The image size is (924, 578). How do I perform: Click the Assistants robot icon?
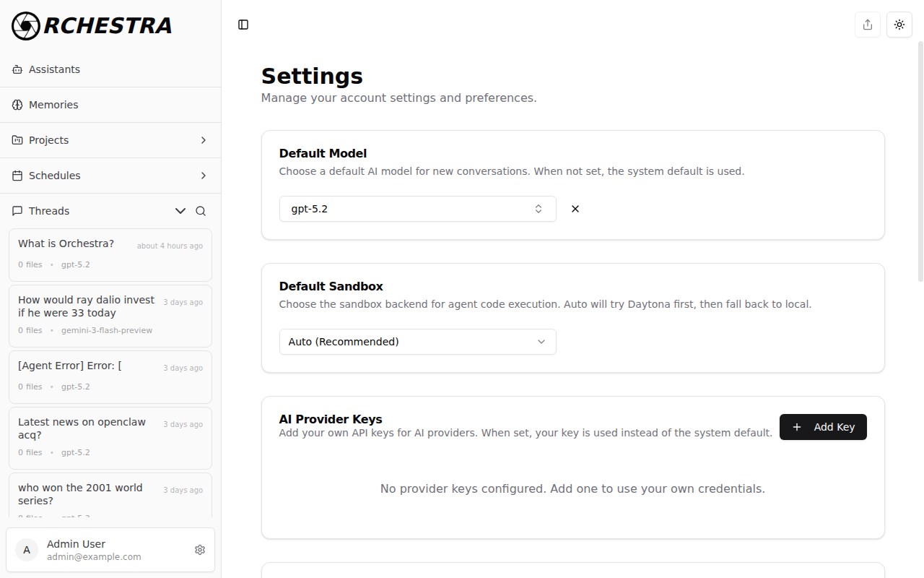pyautogui.click(x=17, y=69)
